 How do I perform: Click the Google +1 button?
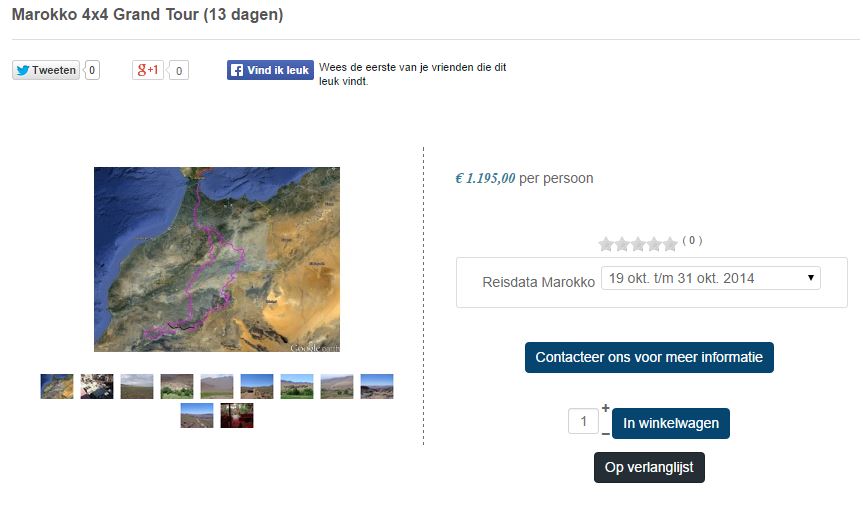click(148, 70)
